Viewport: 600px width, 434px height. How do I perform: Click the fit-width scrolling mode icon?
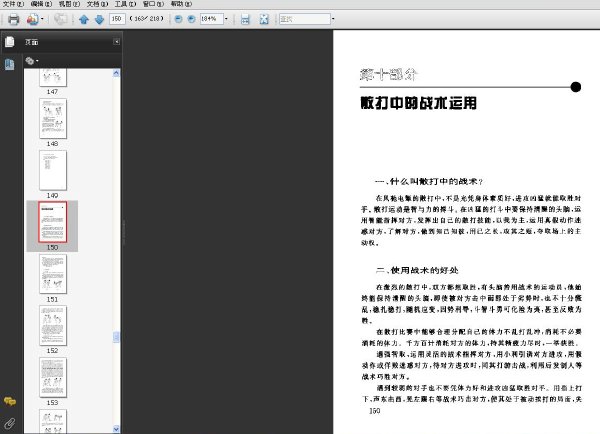[x=245, y=19]
